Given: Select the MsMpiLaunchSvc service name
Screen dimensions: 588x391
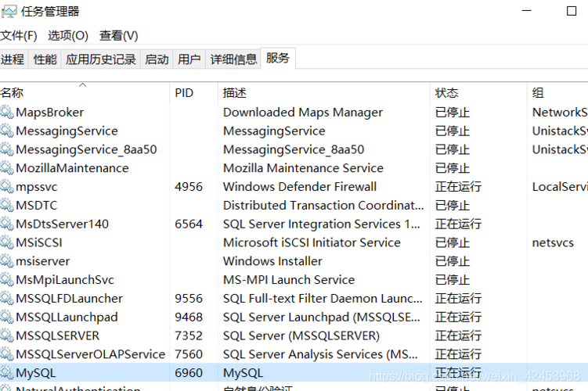Looking at the screenshot, I should [65, 280].
